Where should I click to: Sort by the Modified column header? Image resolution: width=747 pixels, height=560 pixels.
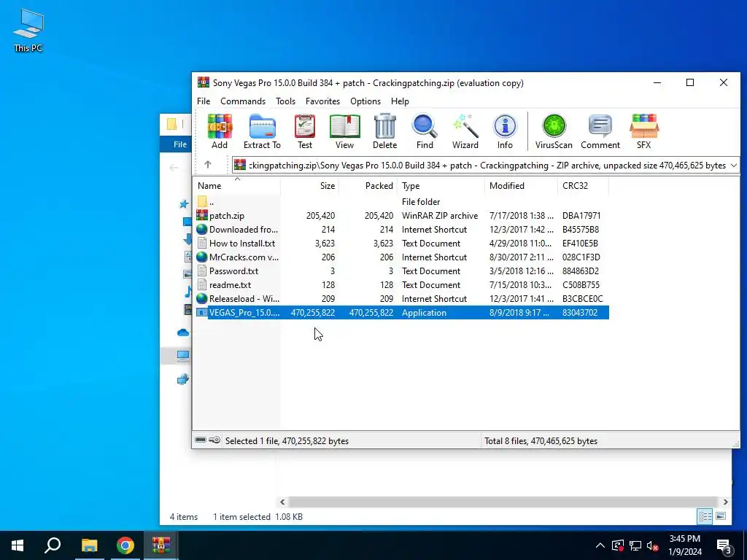point(521,186)
